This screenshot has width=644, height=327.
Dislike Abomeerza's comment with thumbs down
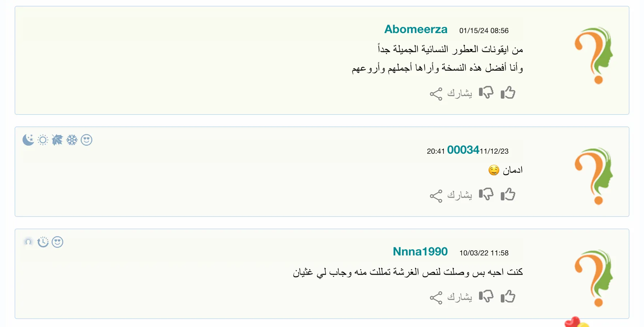pos(486,93)
